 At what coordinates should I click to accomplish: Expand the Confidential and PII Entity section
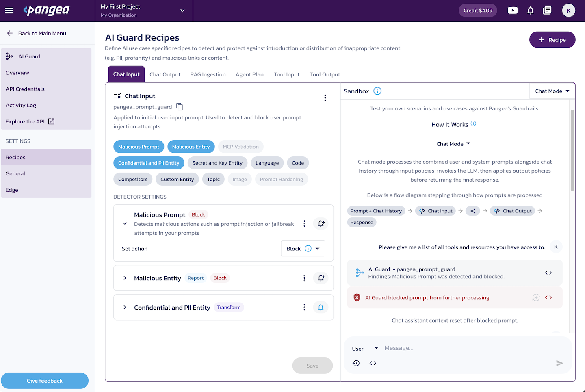[x=125, y=308]
